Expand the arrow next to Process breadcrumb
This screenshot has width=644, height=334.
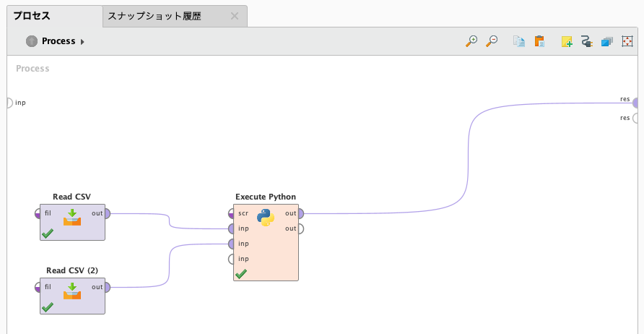(82, 41)
